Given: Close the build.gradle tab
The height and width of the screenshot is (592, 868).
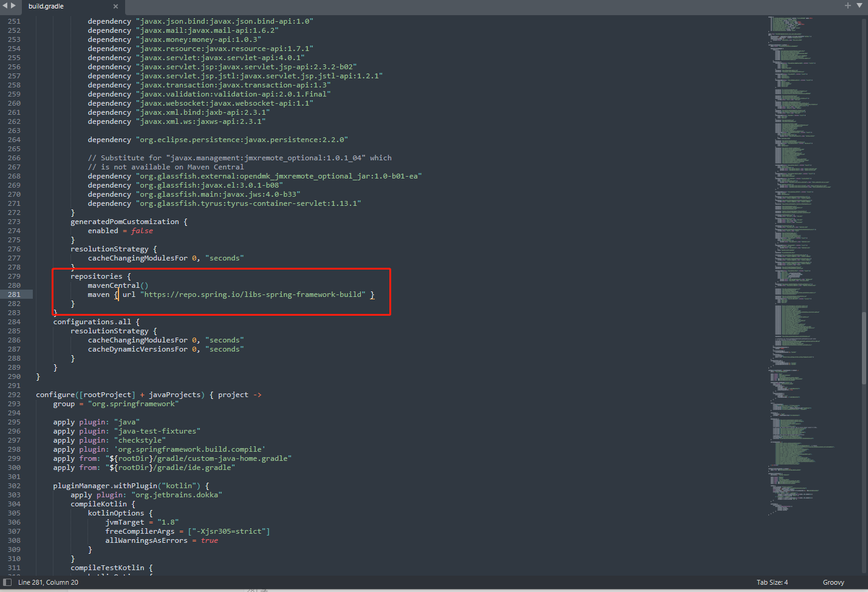Looking at the screenshot, I should point(115,7).
